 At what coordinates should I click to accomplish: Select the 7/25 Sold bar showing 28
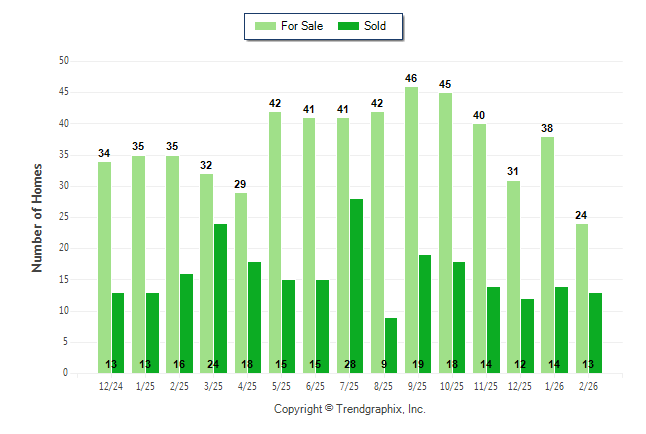pyautogui.click(x=357, y=286)
